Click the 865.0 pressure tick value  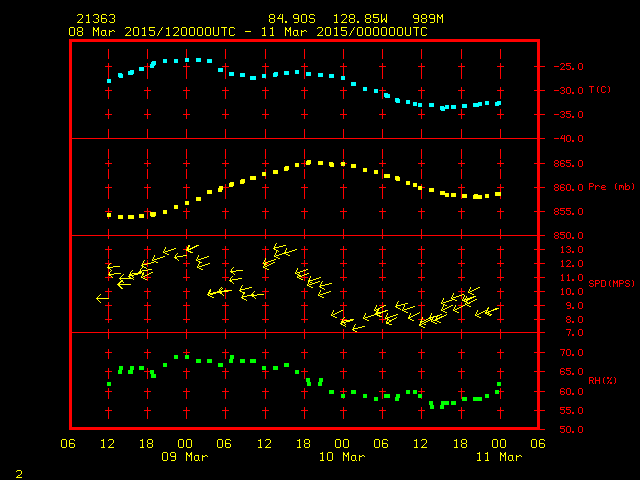pos(569,164)
